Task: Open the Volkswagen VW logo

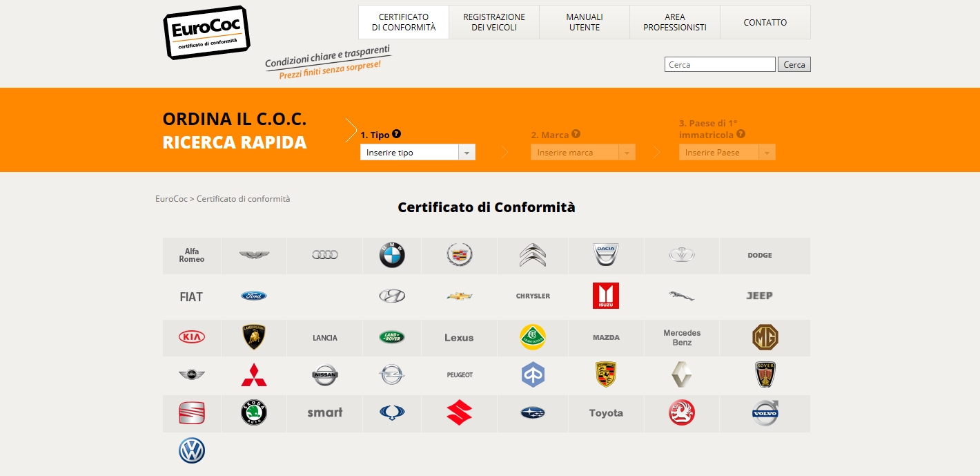Action: (x=192, y=451)
